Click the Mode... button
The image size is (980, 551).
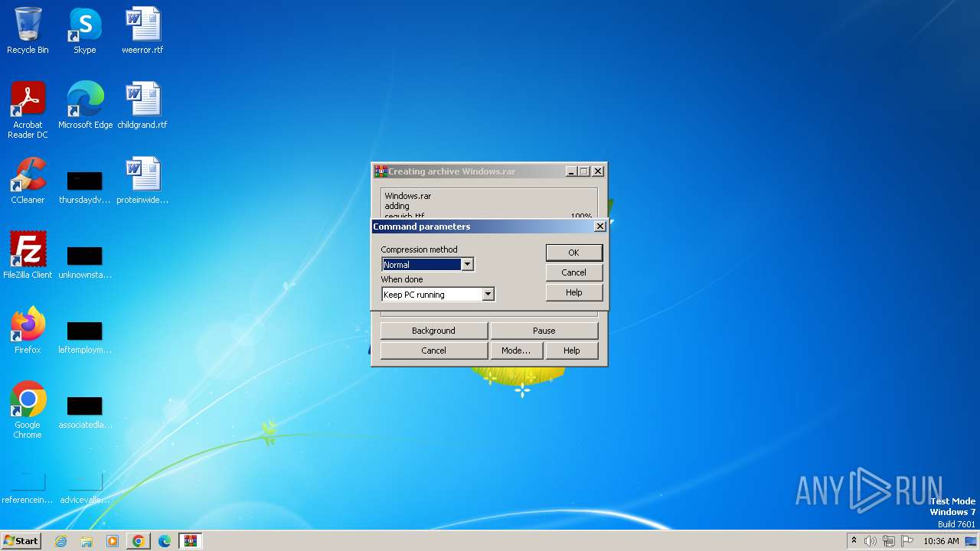coord(516,350)
